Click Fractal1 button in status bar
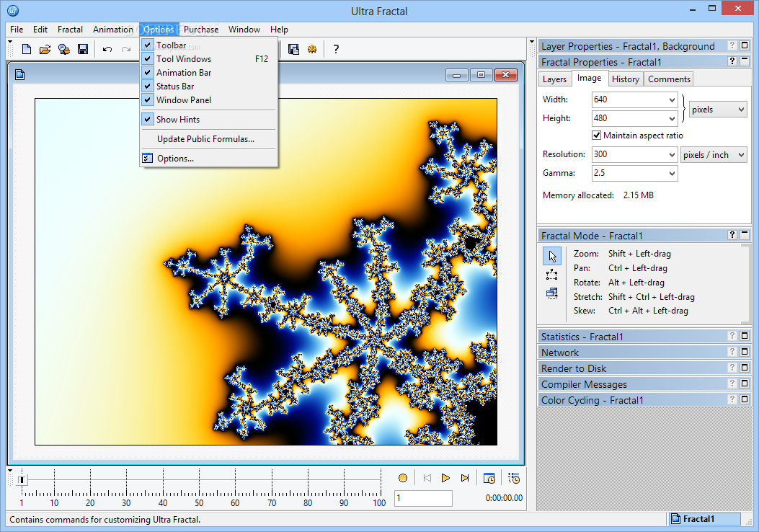This screenshot has width=759, height=532. tap(704, 519)
